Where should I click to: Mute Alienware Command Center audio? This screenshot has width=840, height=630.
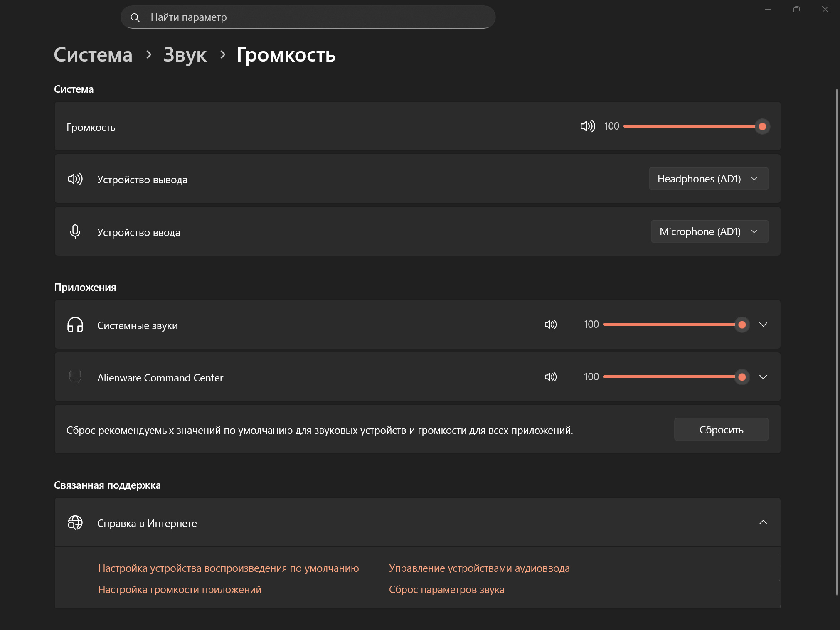coord(550,377)
